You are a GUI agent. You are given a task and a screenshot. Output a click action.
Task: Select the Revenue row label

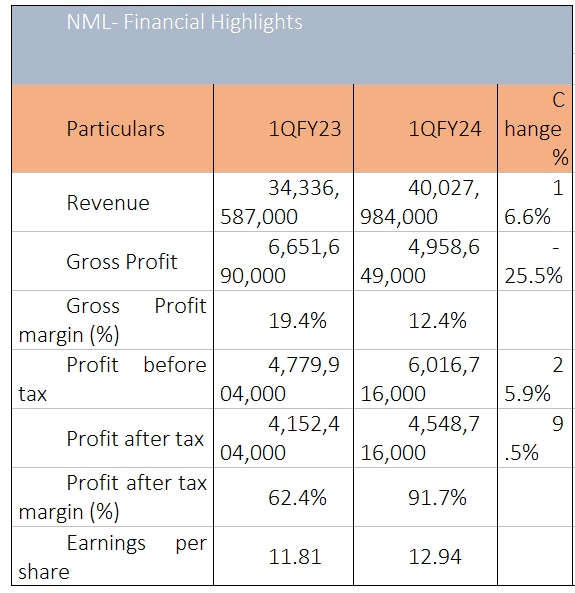point(108,203)
